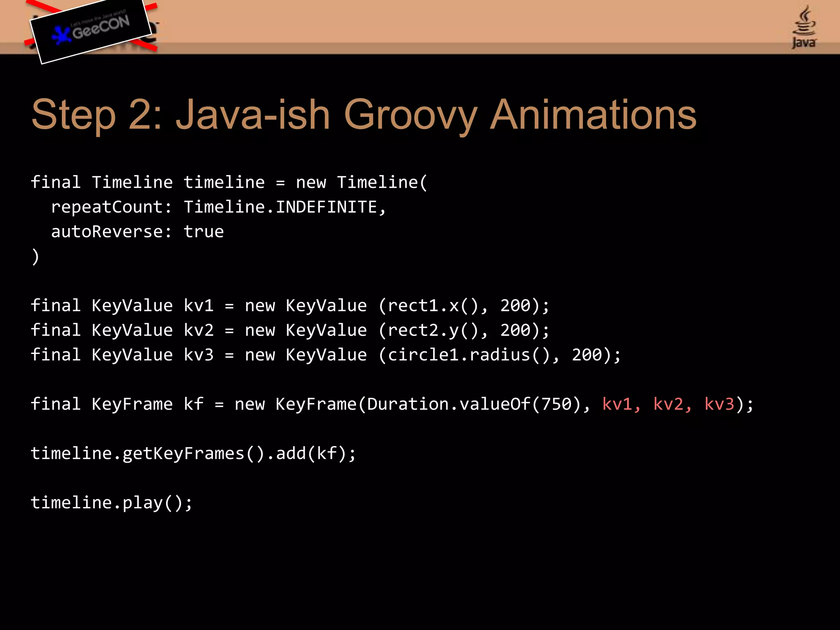This screenshot has height=630, width=840.
Task: Click the blue GeeCON splat mascot icon
Action: [62, 35]
